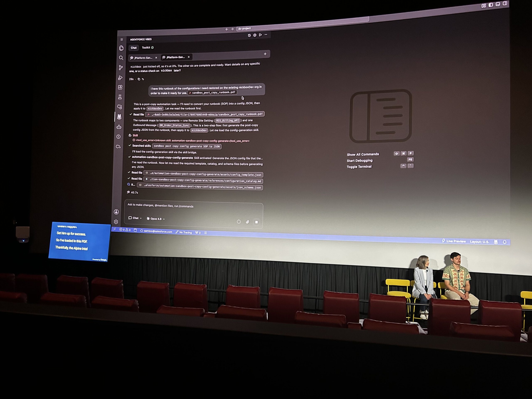
Task: Toggle the secondary sidebar layout icon
Action: tap(505, 3)
